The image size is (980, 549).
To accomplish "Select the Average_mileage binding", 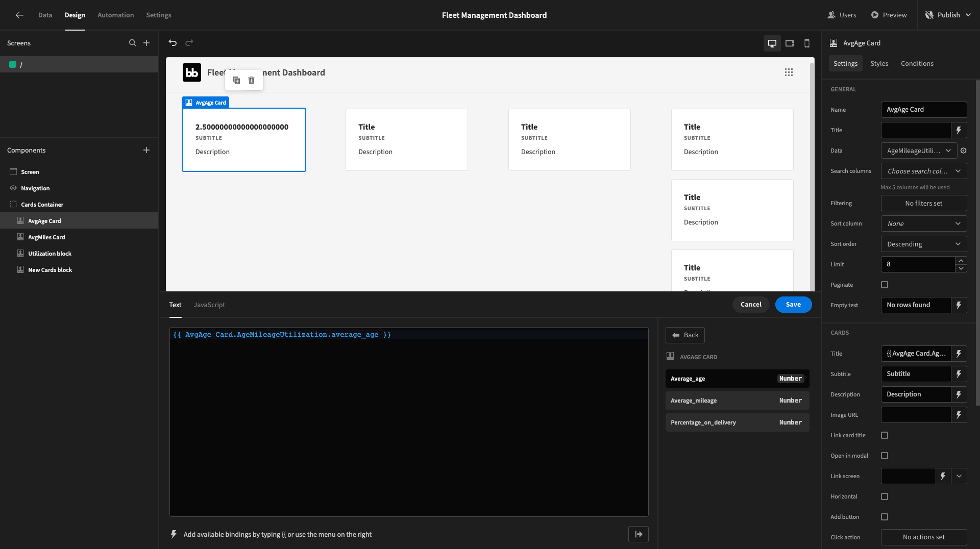I will 737,401.
